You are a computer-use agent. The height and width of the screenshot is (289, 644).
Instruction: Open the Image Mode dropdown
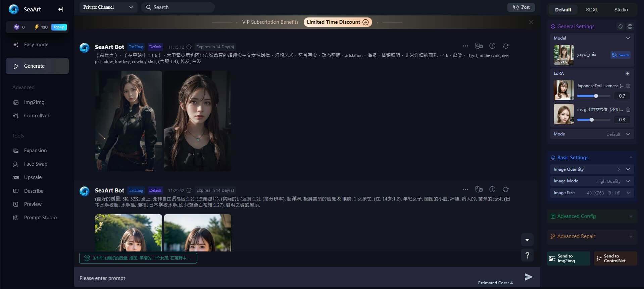point(592,181)
